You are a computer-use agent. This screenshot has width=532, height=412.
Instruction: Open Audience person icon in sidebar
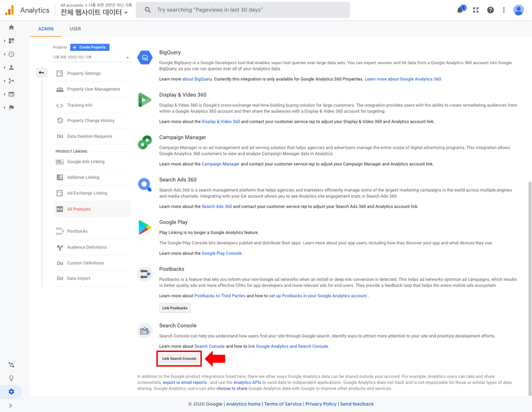click(11, 68)
